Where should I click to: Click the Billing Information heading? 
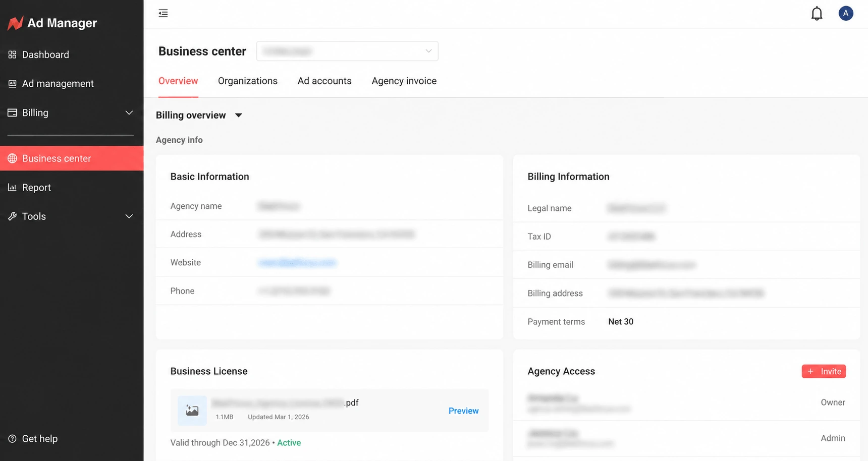coord(568,177)
